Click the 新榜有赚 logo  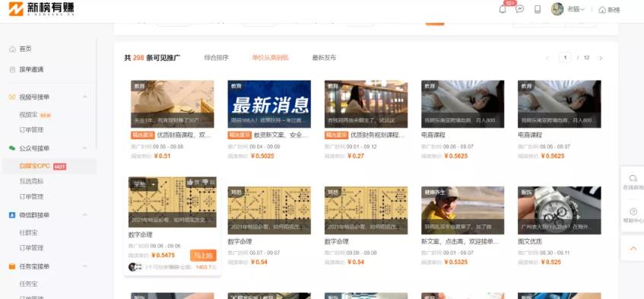tap(42, 8)
